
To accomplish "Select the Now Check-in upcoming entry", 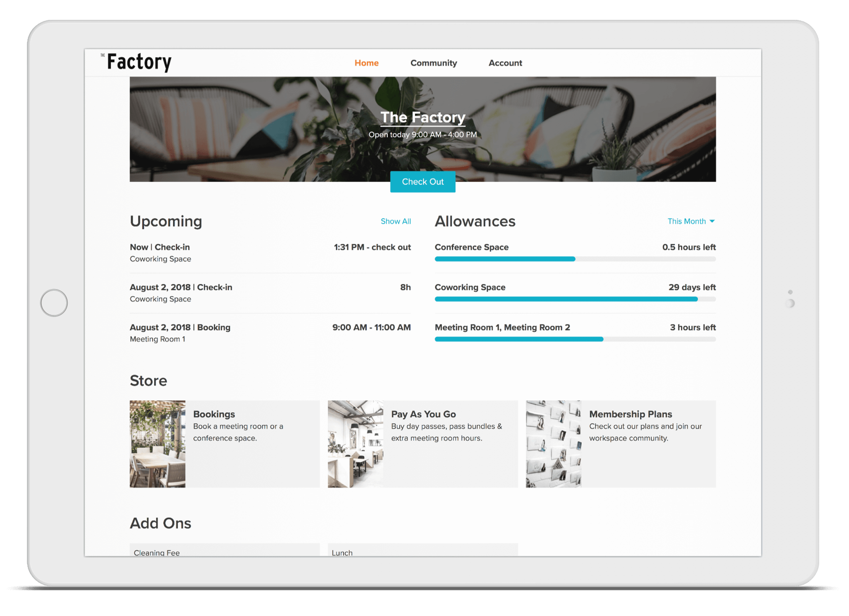I will tap(270, 253).
